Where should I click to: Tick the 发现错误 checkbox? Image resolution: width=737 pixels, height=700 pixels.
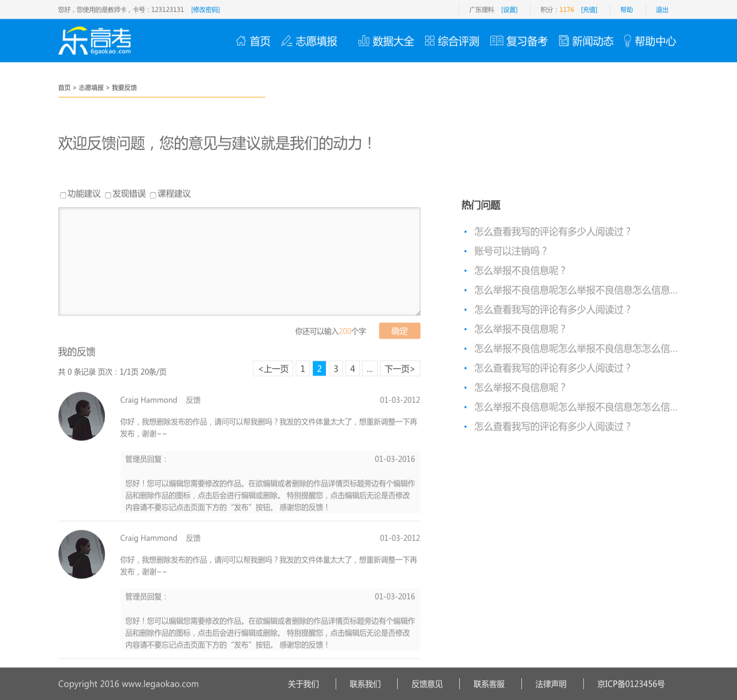point(108,195)
